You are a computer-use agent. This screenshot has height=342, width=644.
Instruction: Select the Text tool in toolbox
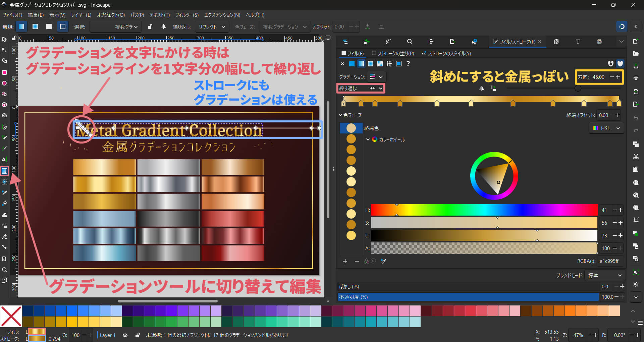tap(4, 160)
